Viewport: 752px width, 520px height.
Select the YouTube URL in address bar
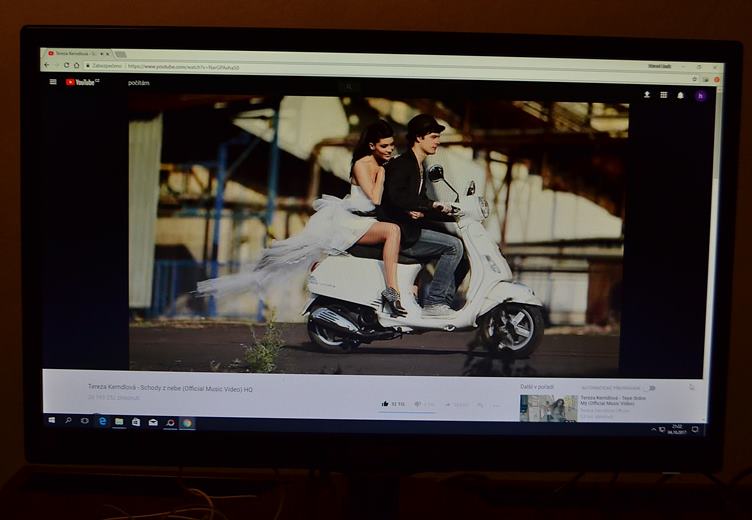(183, 67)
